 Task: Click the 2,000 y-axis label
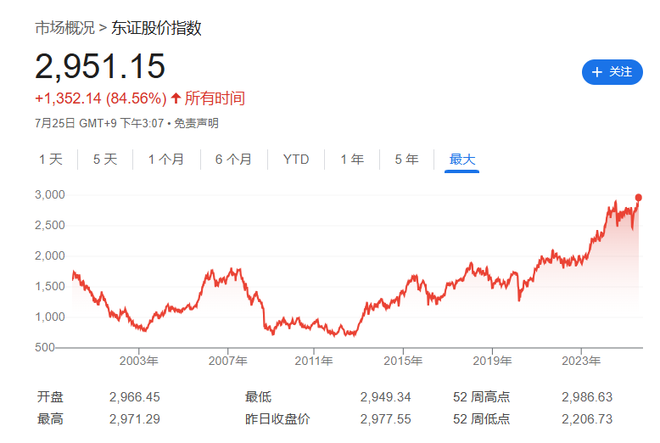(50, 256)
